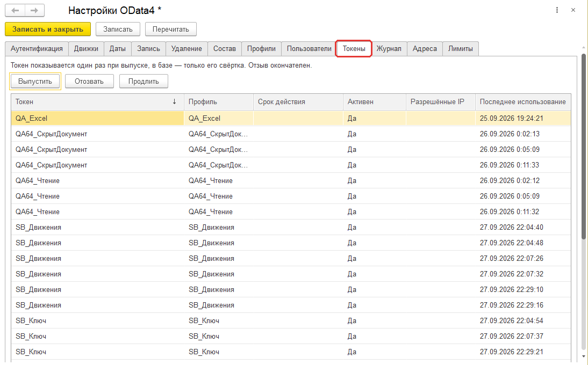Click the forward navigation arrow
The height and width of the screenshot is (365, 588).
point(34,11)
